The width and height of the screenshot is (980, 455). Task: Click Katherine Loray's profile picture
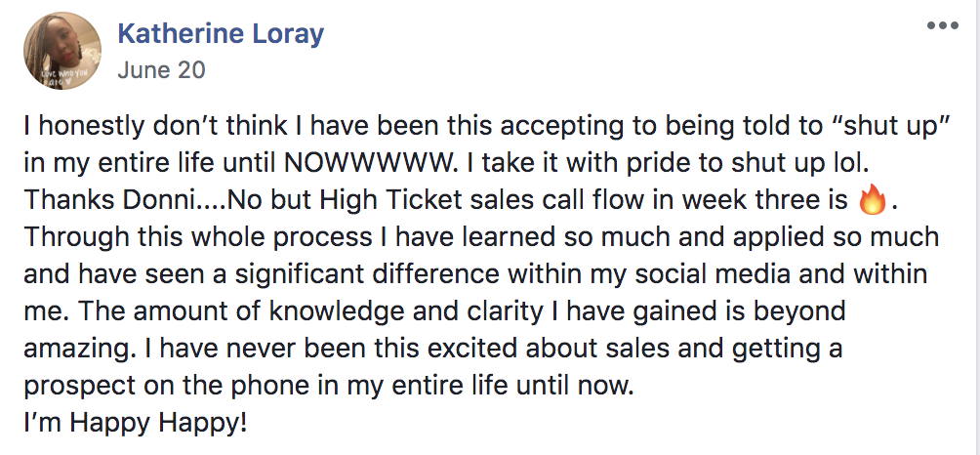point(62,50)
